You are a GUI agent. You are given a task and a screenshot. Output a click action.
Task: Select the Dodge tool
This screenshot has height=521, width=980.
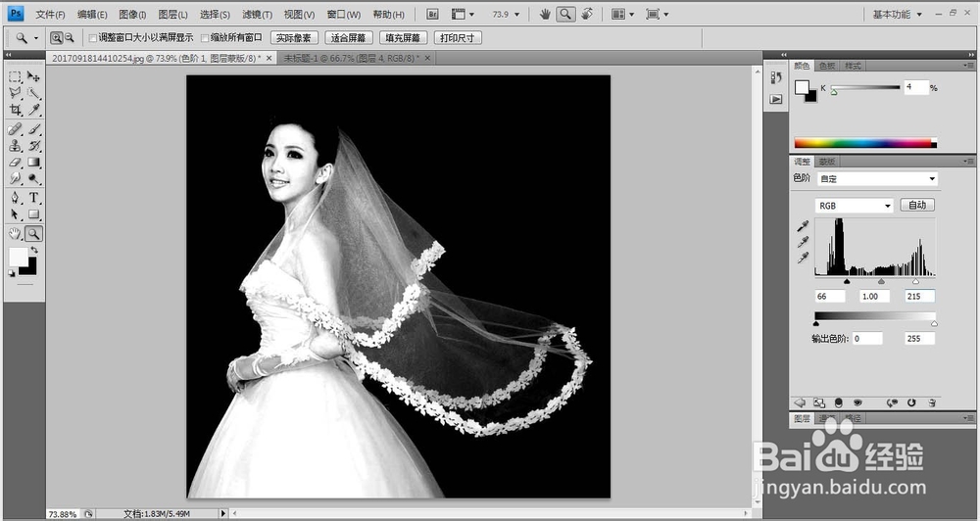pyautogui.click(x=33, y=178)
